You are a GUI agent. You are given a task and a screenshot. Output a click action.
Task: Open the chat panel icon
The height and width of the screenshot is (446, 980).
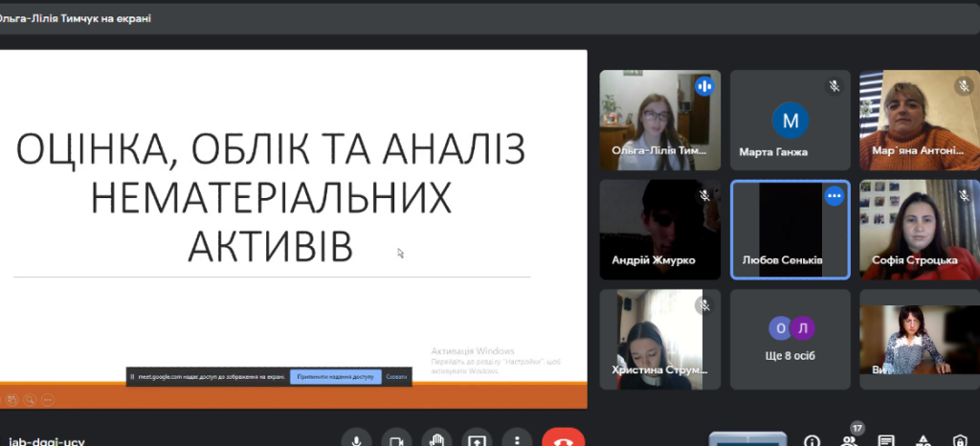[886, 441]
